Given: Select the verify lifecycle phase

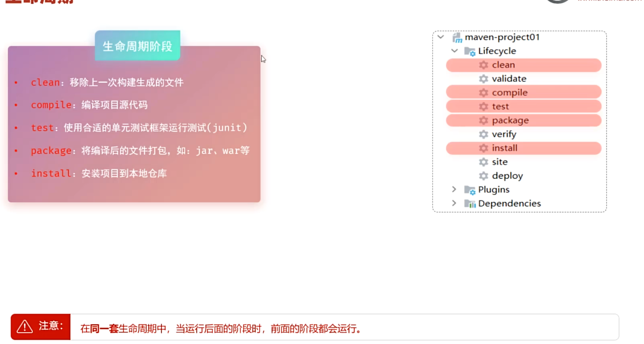Looking at the screenshot, I should pyautogui.click(x=504, y=134).
